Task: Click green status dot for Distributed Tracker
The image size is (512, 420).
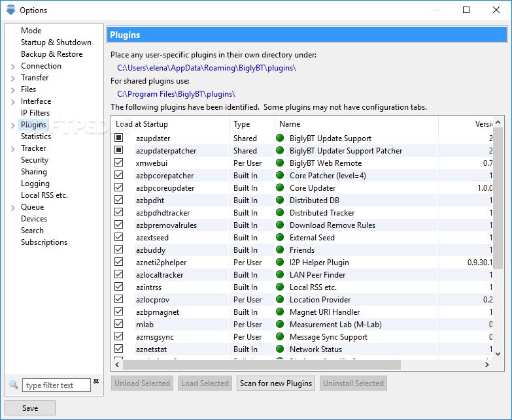Action: tap(280, 212)
